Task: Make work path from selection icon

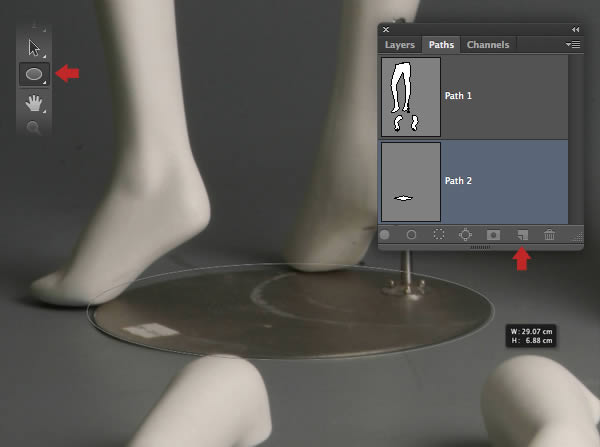Action: 465,235
